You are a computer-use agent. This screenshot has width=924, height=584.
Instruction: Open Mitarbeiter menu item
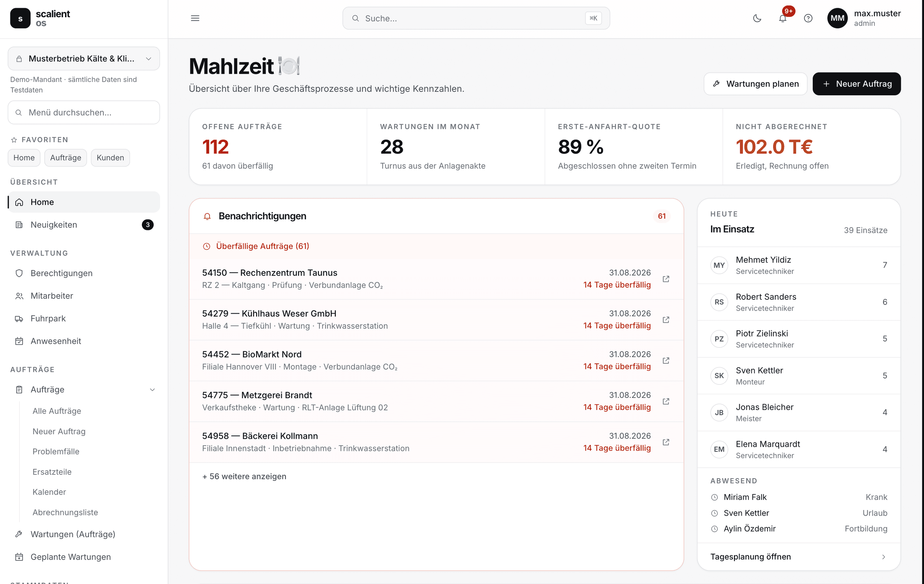coord(84,295)
